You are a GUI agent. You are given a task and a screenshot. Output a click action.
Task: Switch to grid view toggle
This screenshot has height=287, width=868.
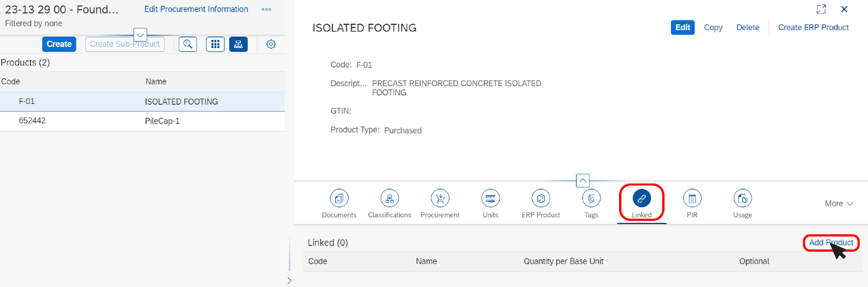[x=215, y=44]
